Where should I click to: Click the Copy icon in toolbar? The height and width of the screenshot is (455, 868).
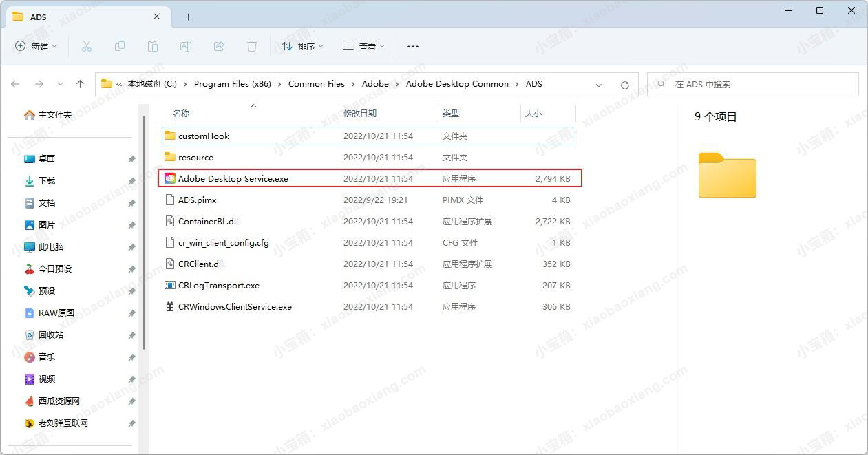(x=120, y=46)
